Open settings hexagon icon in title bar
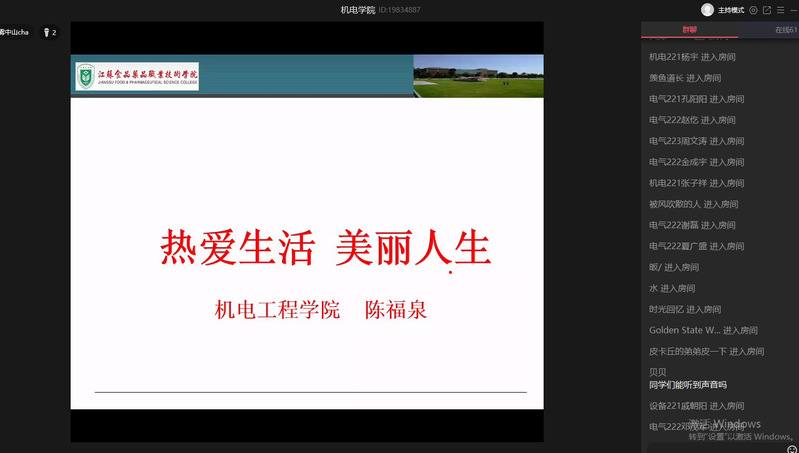 [x=753, y=10]
